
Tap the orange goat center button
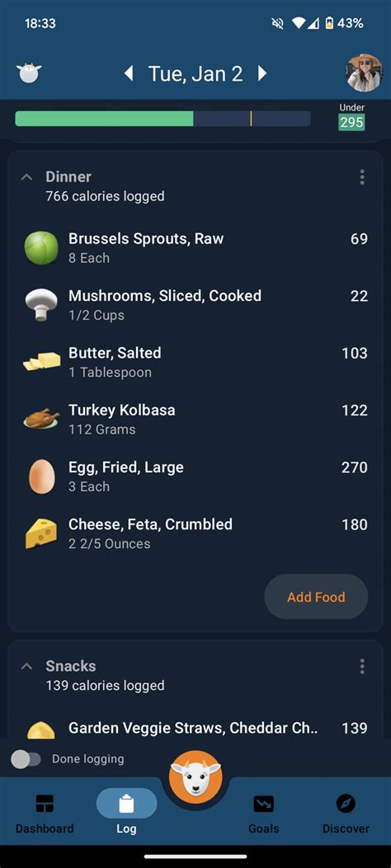[x=195, y=777]
